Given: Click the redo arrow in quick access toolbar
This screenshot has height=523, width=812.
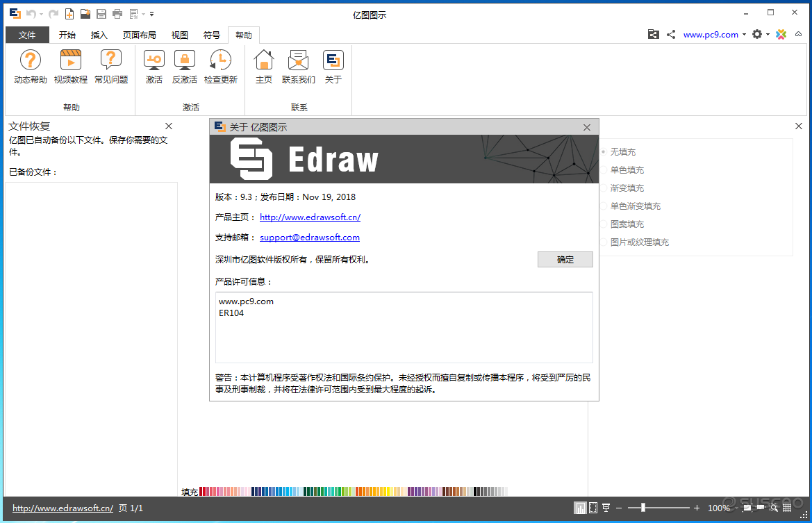Looking at the screenshot, I should [53, 14].
